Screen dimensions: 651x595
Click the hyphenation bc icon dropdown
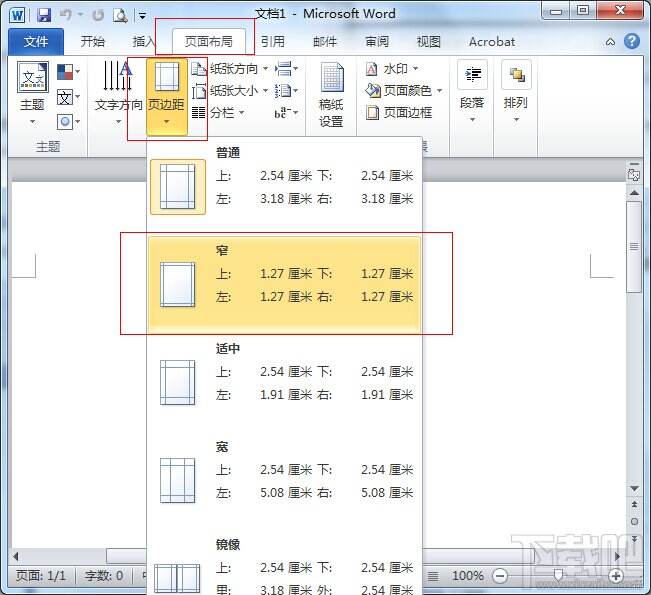coord(286,113)
